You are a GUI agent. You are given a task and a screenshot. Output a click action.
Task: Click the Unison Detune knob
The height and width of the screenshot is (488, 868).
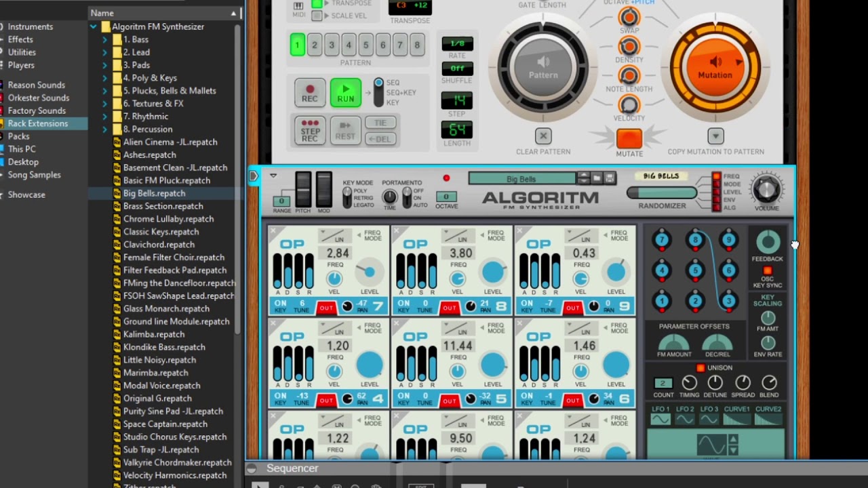715,383
